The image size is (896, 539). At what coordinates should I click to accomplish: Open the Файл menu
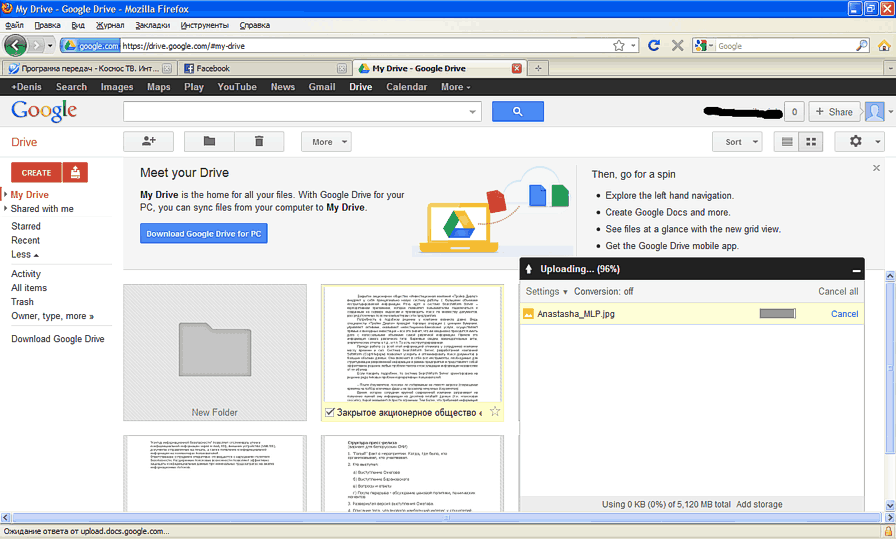[14, 25]
